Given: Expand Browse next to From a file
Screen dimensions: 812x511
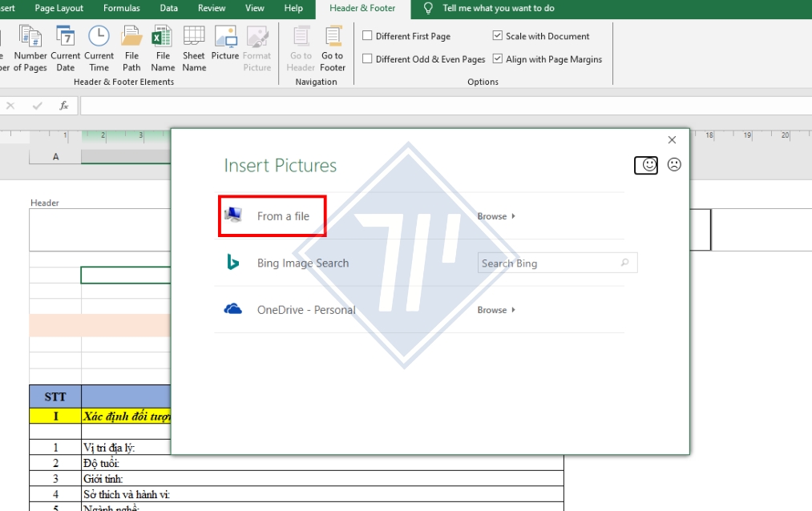Looking at the screenshot, I should [495, 215].
